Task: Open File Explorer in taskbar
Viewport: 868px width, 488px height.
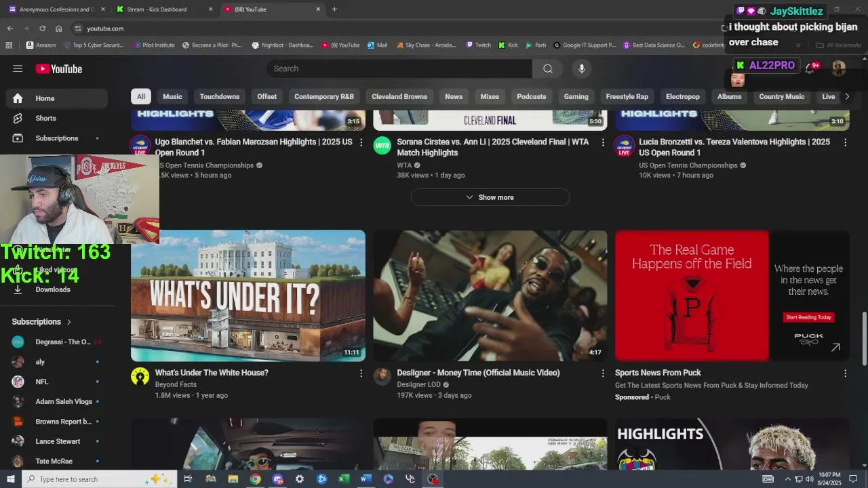Action: click(x=233, y=479)
